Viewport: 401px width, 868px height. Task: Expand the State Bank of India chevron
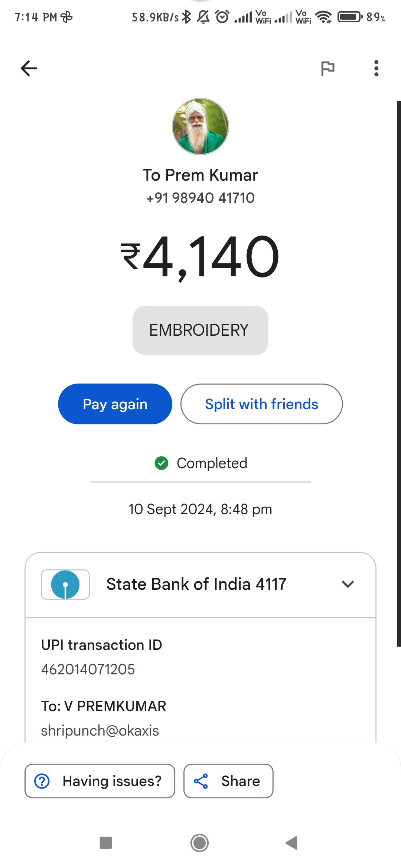pos(348,584)
